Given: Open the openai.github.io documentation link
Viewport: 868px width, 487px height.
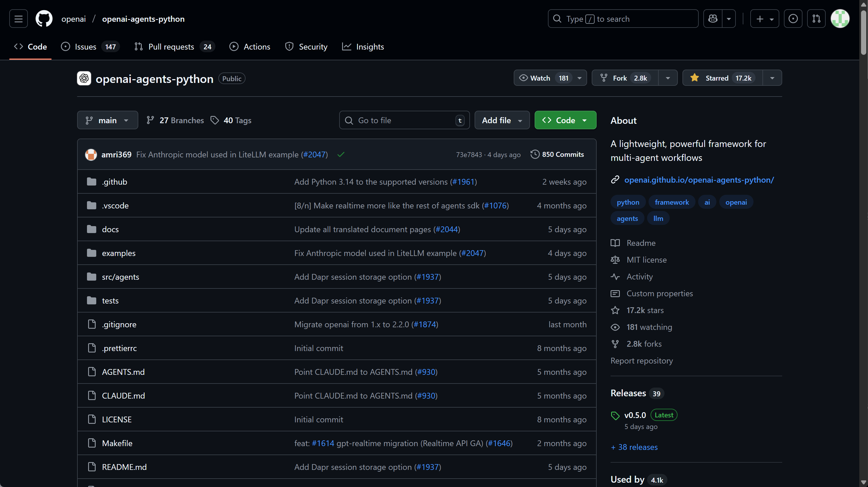Looking at the screenshot, I should [699, 180].
